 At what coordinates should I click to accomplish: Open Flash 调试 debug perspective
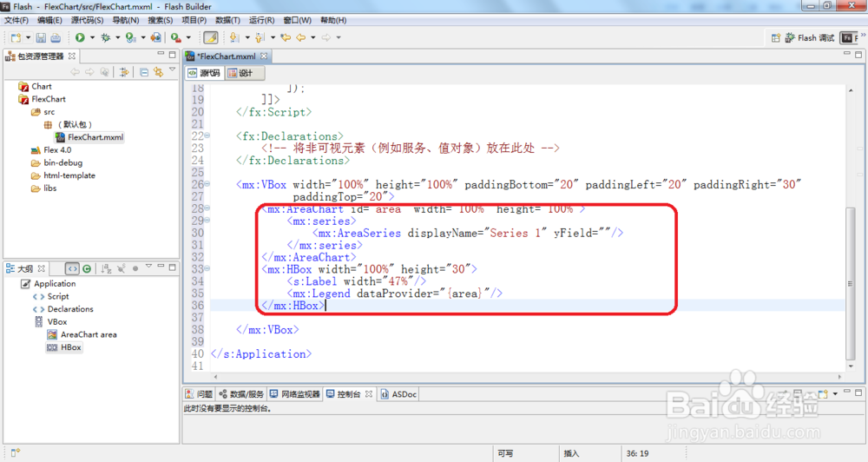click(810, 37)
